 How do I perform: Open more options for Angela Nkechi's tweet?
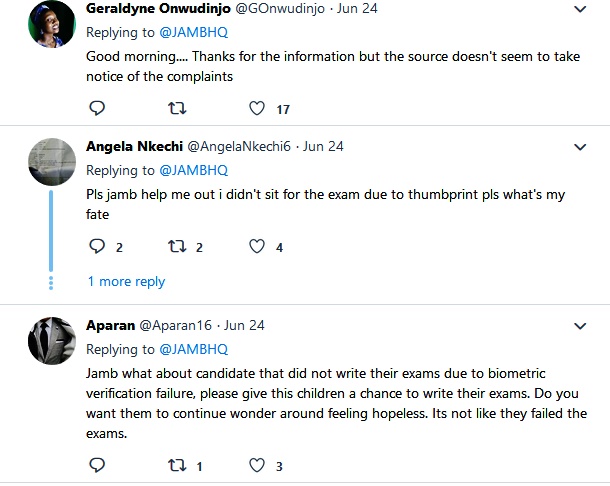point(580,146)
